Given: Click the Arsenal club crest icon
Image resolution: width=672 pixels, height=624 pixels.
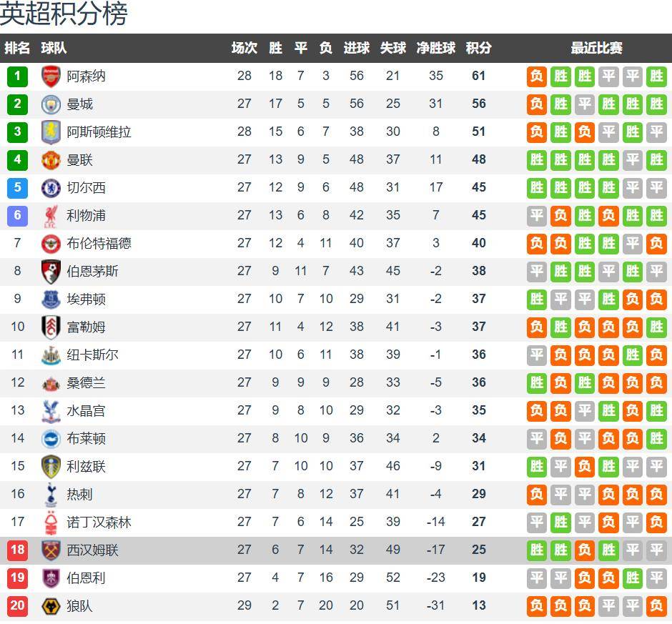Looking at the screenshot, I should point(51,76).
